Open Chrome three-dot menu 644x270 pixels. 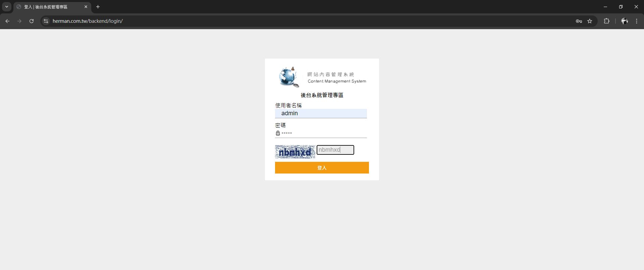637,21
